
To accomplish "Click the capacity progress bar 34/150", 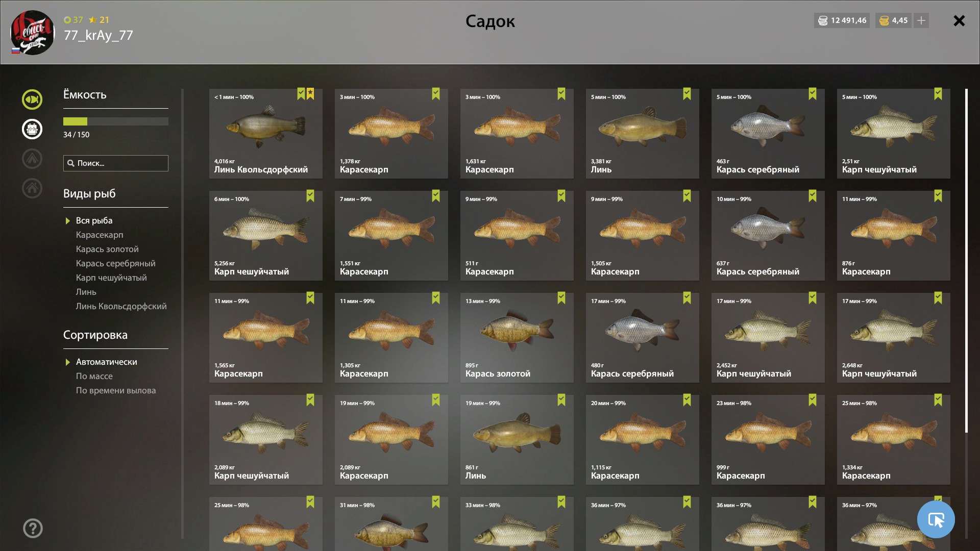I will (116, 121).
